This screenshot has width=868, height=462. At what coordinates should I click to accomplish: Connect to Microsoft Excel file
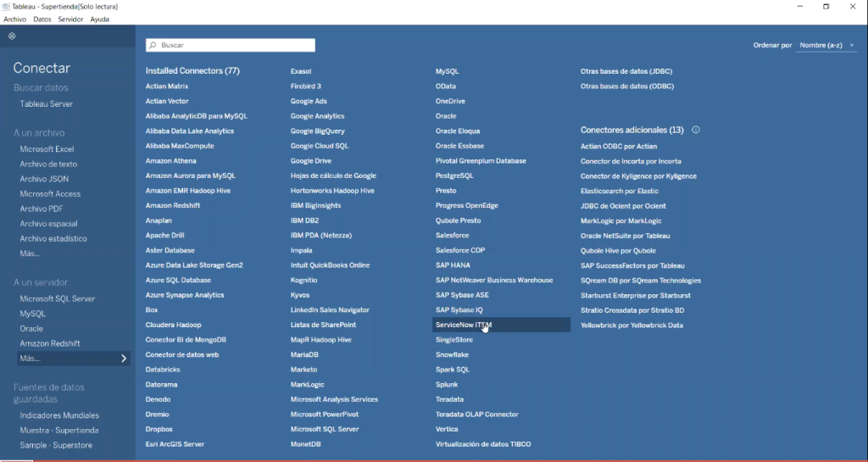pos(47,149)
